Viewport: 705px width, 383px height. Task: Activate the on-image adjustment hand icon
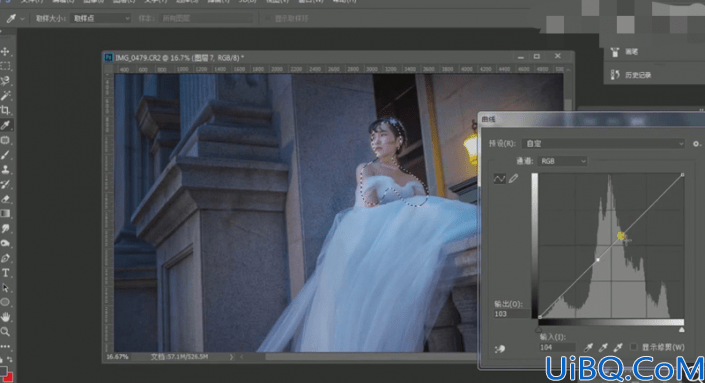pos(500,349)
